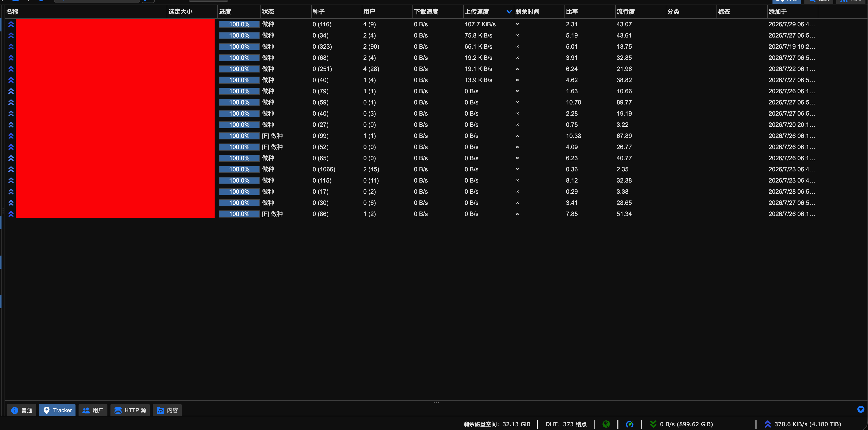Viewport: 868px width, 430px height.
Task: Click upload speed cell 107.7 KiB/s
Action: click(480, 24)
